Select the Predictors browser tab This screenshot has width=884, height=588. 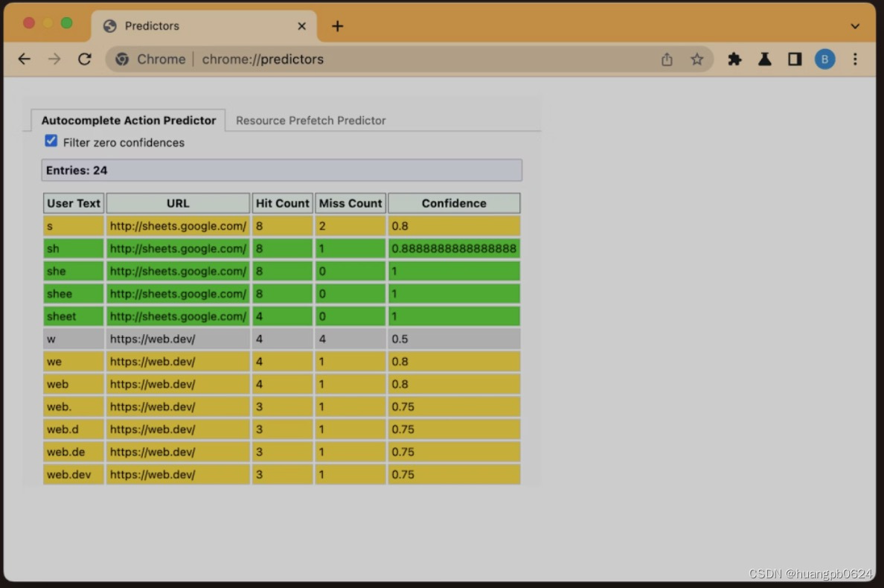coord(204,26)
